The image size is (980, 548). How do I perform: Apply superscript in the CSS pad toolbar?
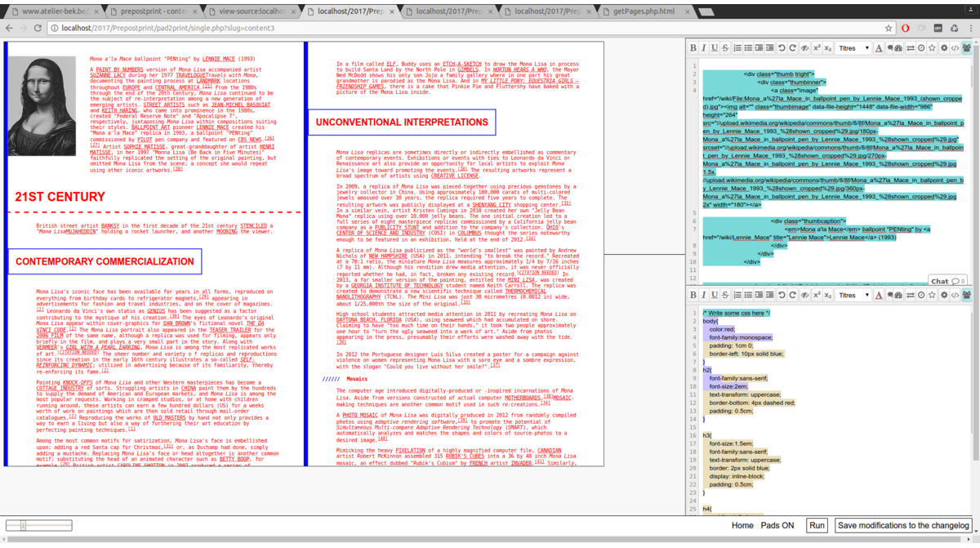tap(817, 295)
